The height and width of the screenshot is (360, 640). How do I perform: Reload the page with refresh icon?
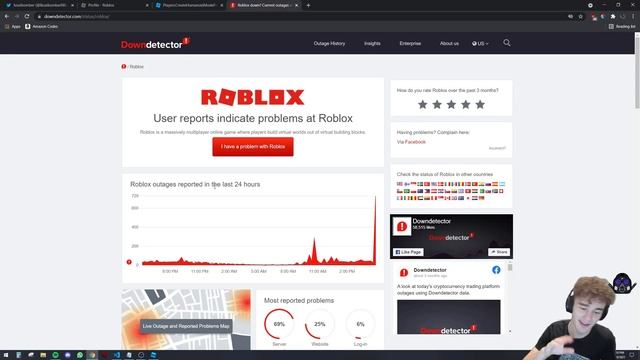[27, 16]
